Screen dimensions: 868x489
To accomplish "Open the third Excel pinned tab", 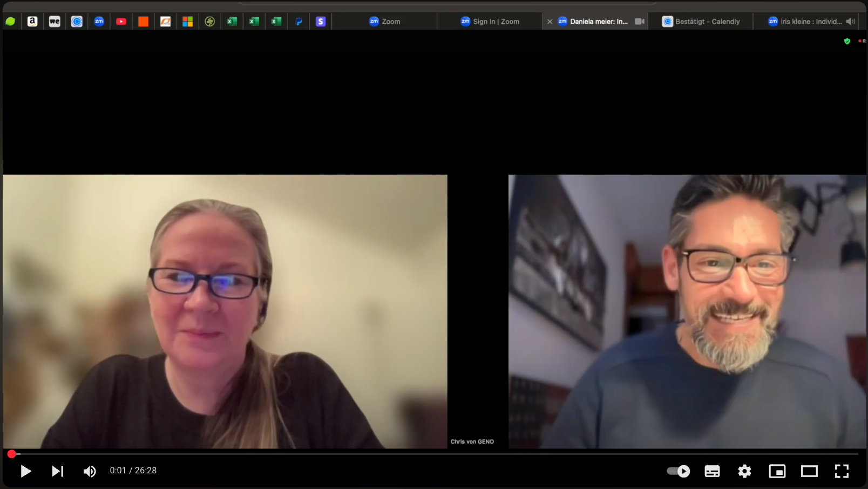I will coord(276,22).
